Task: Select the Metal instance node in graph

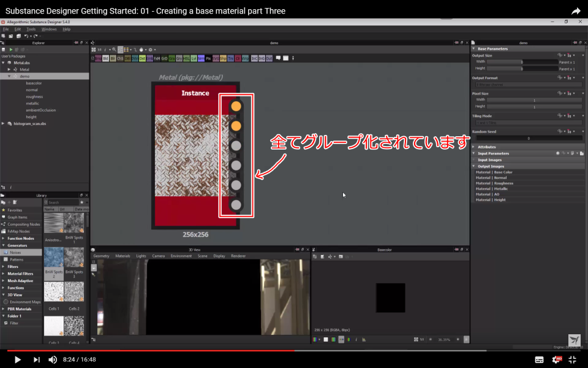Action: coord(195,155)
